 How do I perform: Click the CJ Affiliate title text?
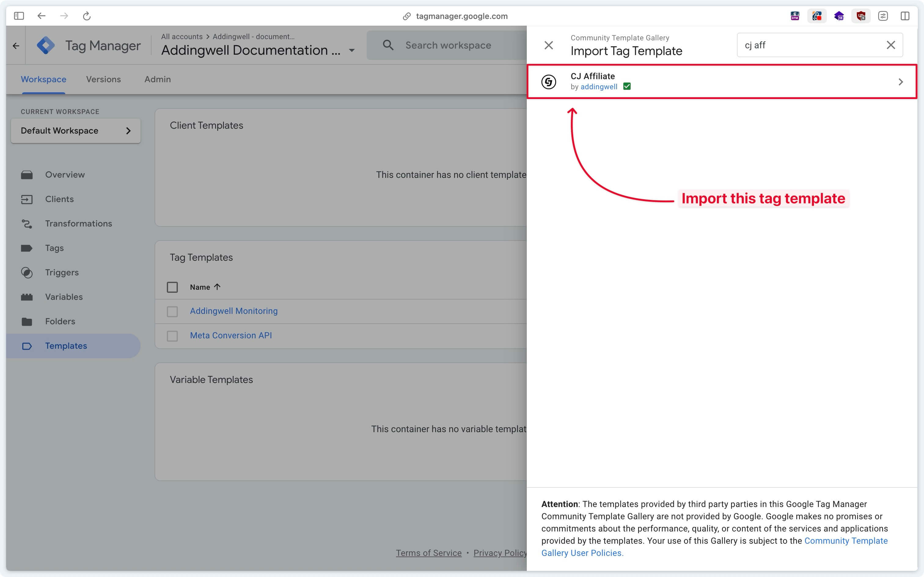point(592,76)
